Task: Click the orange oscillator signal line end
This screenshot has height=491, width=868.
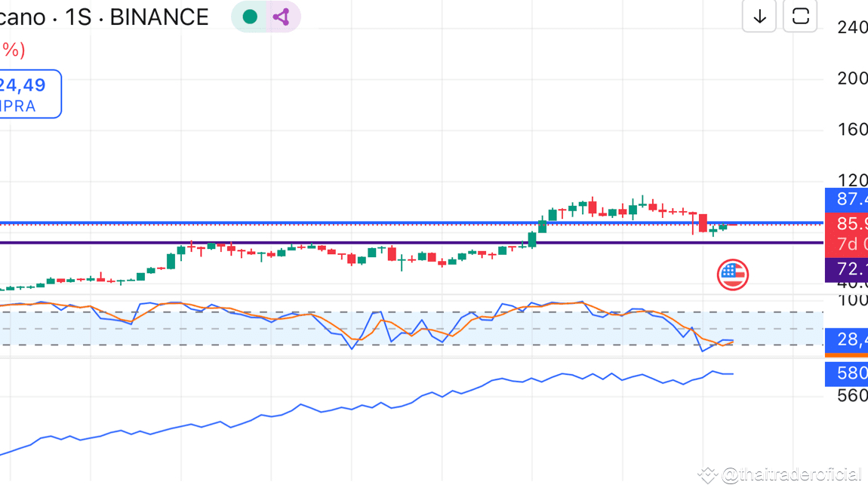Action: [x=732, y=343]
